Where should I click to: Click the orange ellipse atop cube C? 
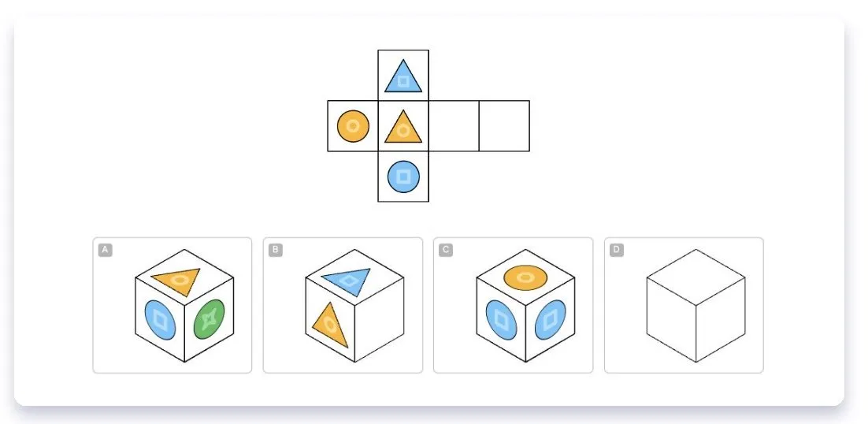[525, 277]
